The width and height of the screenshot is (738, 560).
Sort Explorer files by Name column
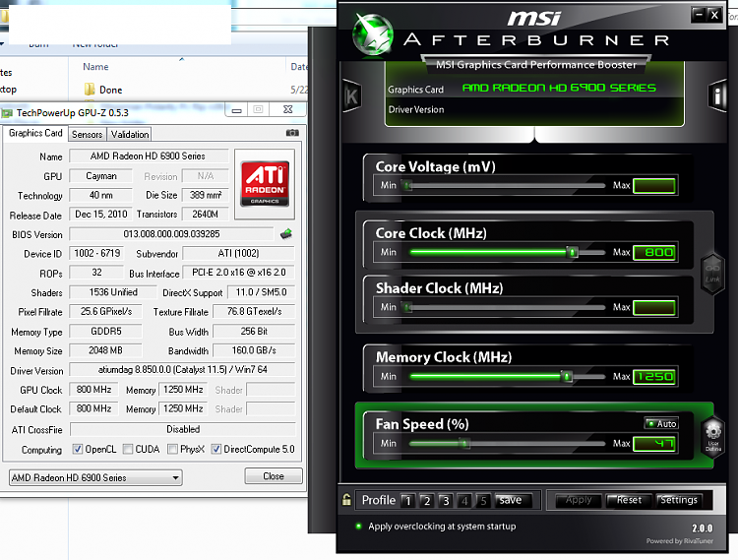[x=95, y=67]
